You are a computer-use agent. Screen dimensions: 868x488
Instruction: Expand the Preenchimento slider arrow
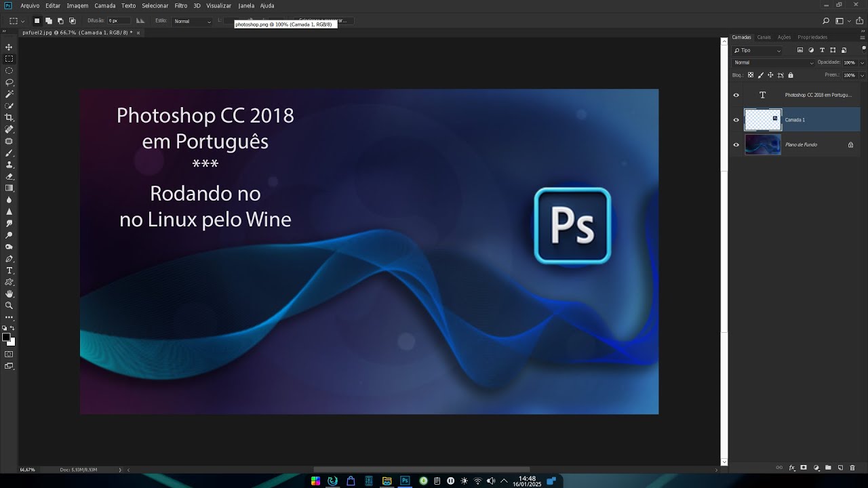click(862, 75)
